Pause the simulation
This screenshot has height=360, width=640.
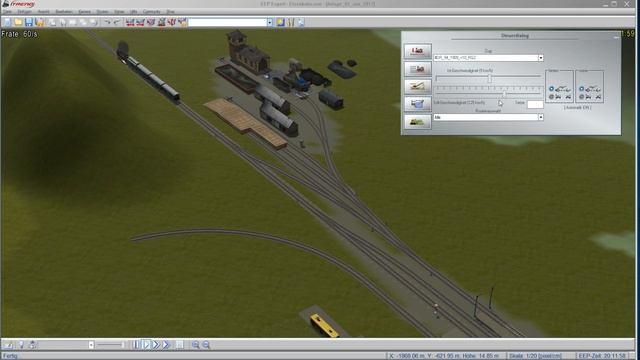click(x=136, y=345)
